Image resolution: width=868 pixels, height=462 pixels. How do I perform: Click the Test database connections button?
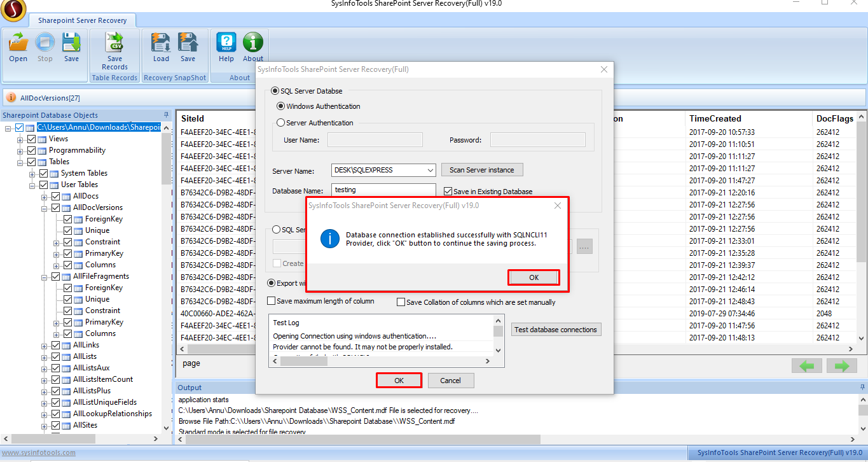pos(556,330)
